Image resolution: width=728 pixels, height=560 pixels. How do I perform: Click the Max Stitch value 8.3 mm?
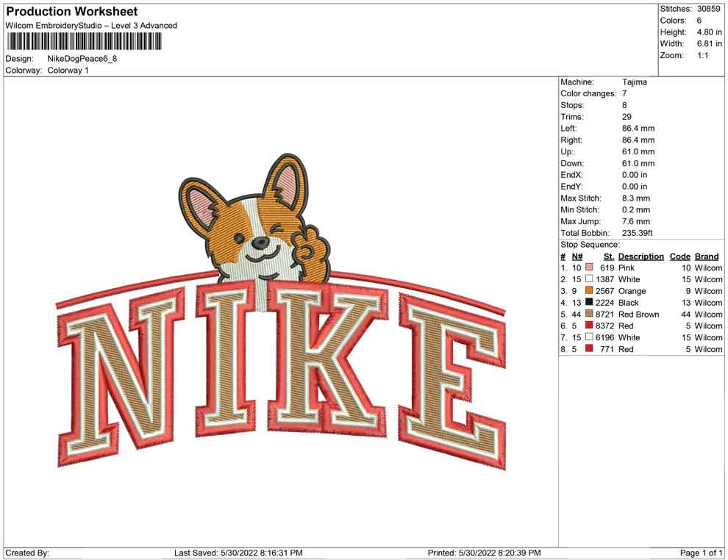click(636, 198)
